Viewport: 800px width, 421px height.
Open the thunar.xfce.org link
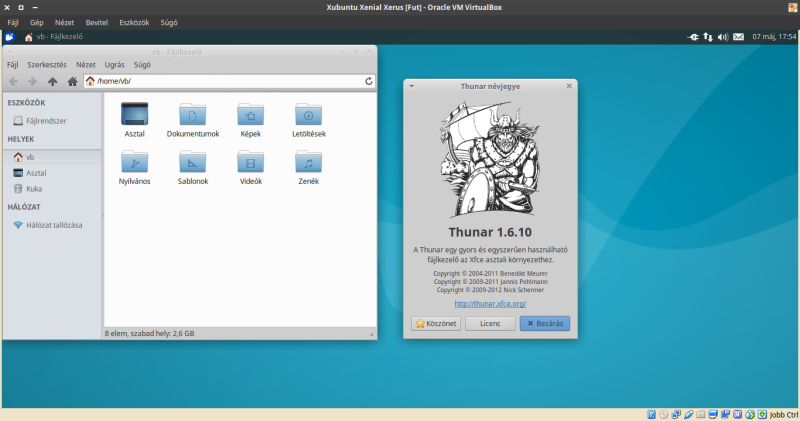[x=490, y=304]
